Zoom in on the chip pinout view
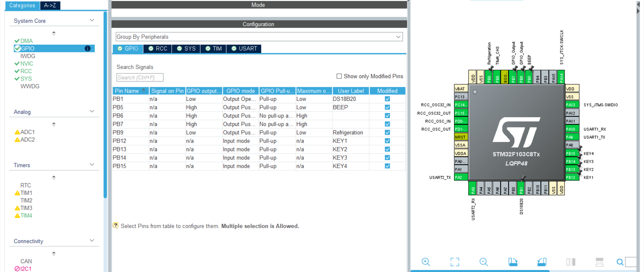644x272 pixels. pyautogui.click(x=426, y=262)
